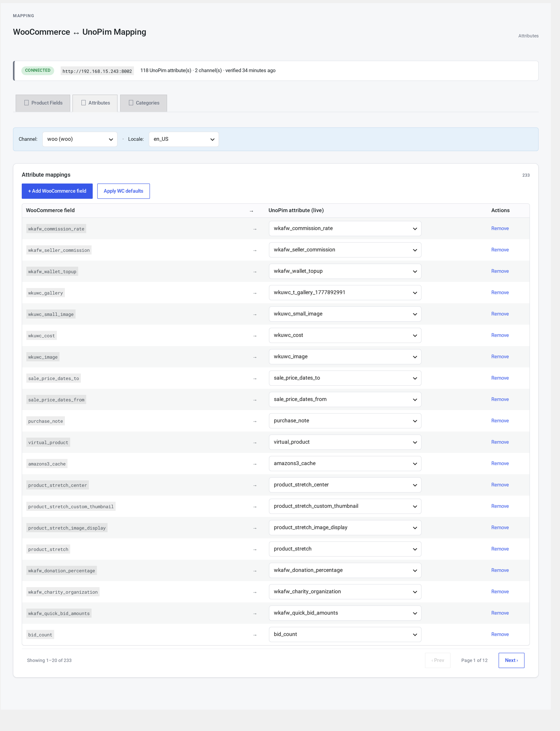Click the UnoPim attribute (live) column header
This screenshot has height=731, width=560.
click(296, 211)
